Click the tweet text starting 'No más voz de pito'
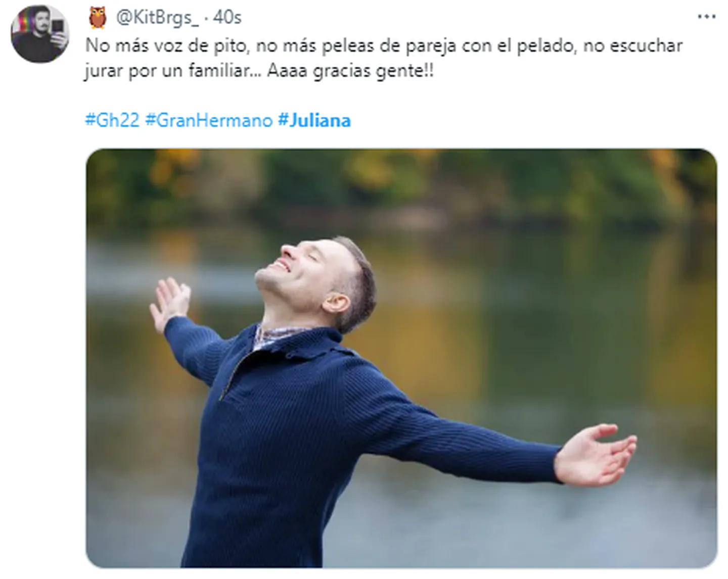The width and height of the screenshot is (728, 579). coord(384,58)
